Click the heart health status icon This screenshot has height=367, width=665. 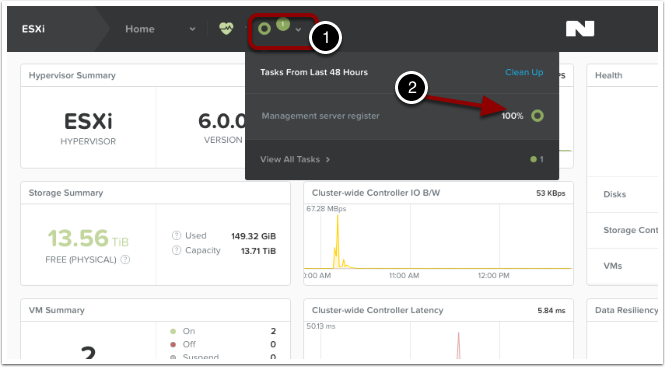click(x=226, y=29)
